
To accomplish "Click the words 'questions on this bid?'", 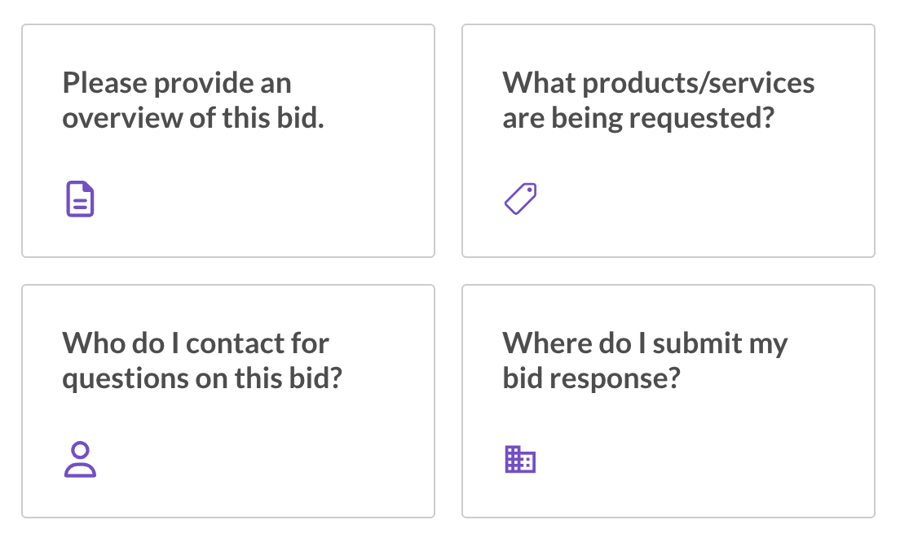I will pyautogui.click(x=202, y=378).
